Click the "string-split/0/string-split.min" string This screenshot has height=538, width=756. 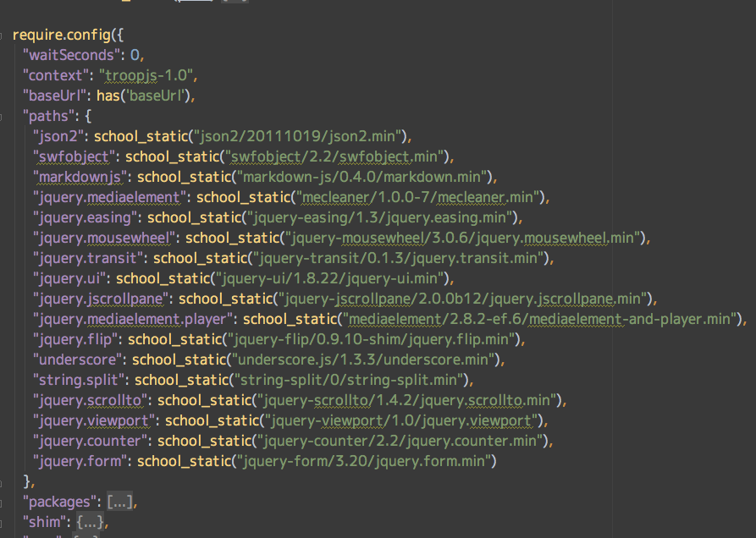(x=349, y=380)
